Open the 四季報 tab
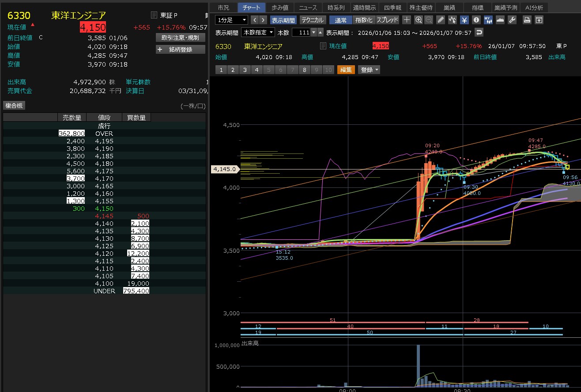Screen dimensions: 581x392 click(392, 7)
